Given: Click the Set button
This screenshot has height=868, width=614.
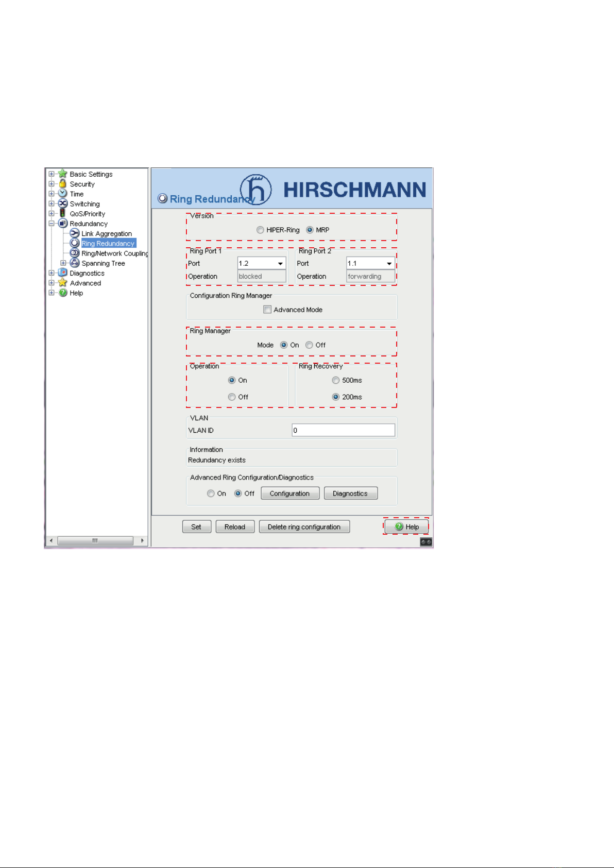Looking at the screenshot, I should (197, 527).
